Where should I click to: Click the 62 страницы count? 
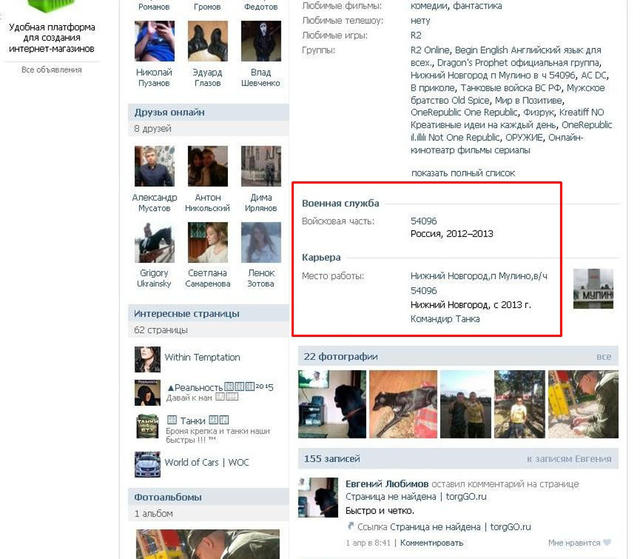coord(161,330)
